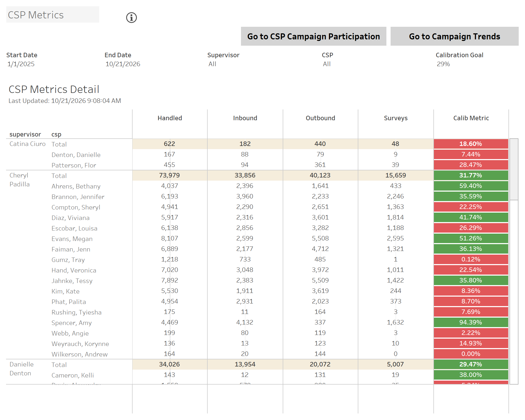Viewport: 525px width, 420px height.
Task: Go to Campaign Trends
Action: [x=454, y=36]
